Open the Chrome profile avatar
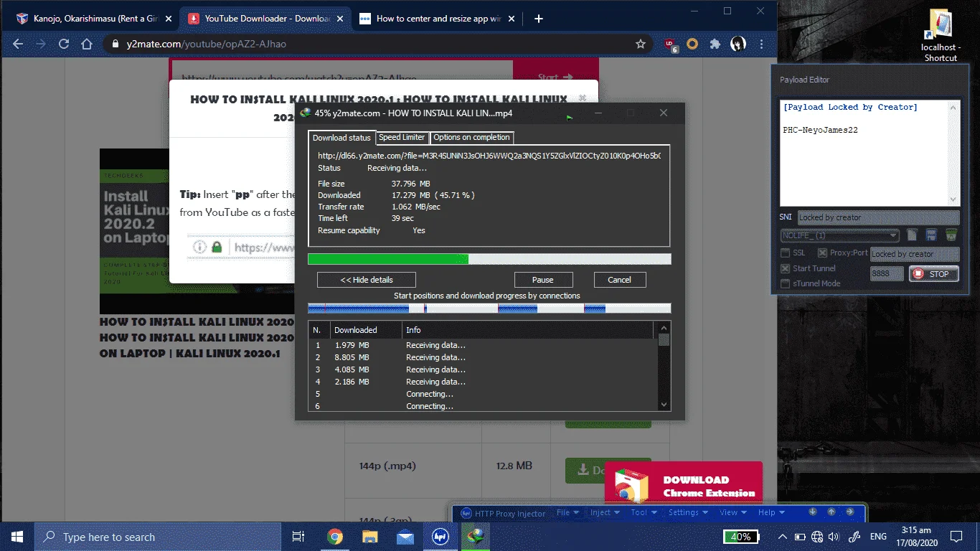 coord(738,44)
